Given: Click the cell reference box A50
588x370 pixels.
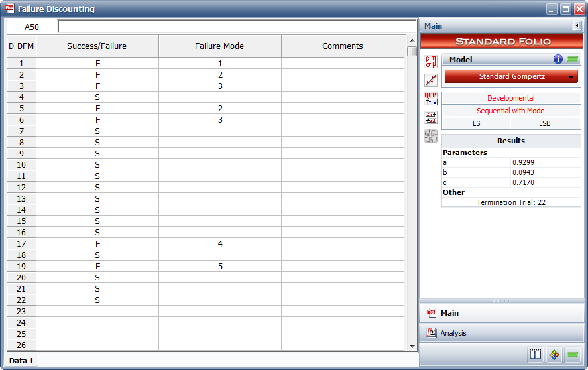Looking at the screenshot, I should click(x=32, y=27).
